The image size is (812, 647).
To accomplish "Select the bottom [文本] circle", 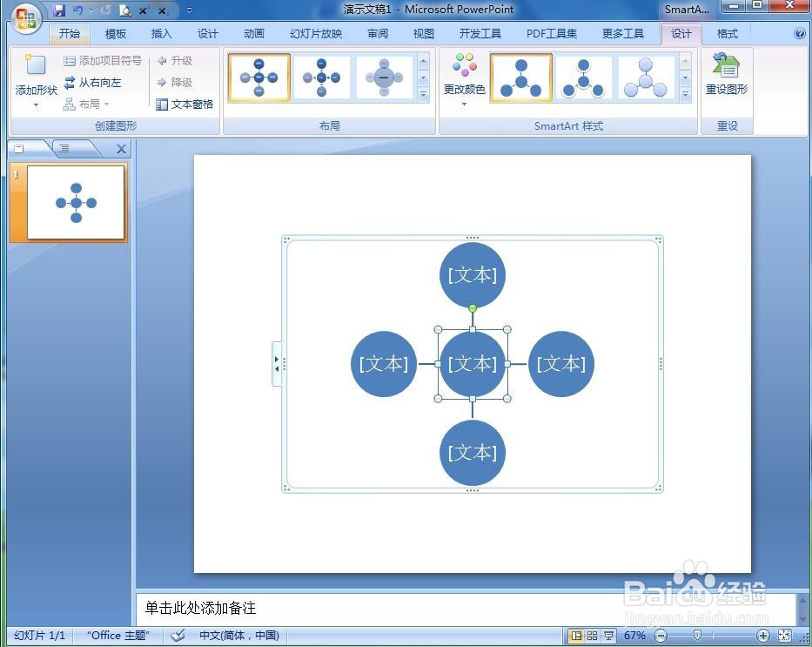I will click(x=473, y=452).
